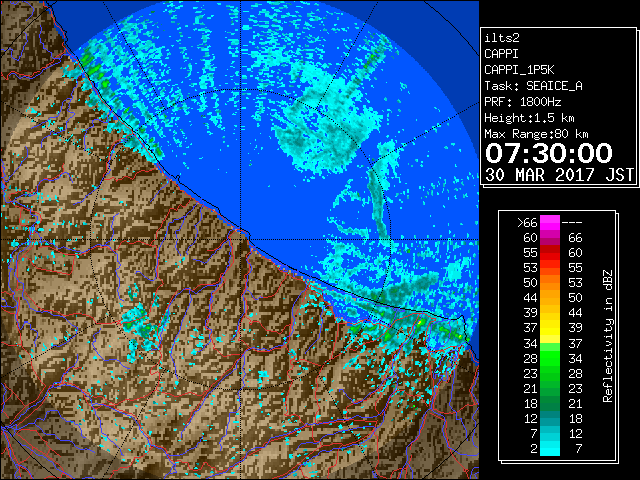640x480 pixels.
Task: Click the vertical 'Reflectivity in dBZ' legend title
Action: (x=608, y=336)
